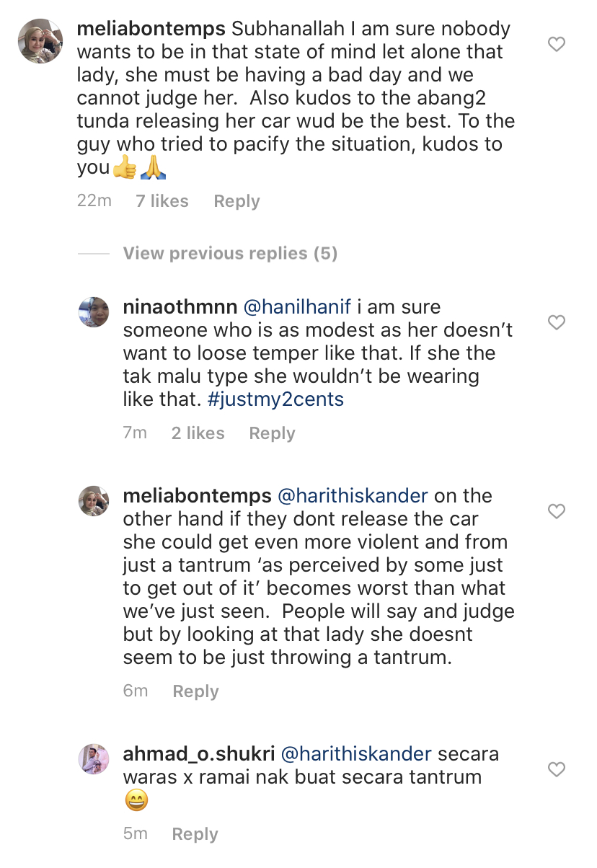
Task: Open meliabontemps' avatar in reply thread
Action: (94, 501)
